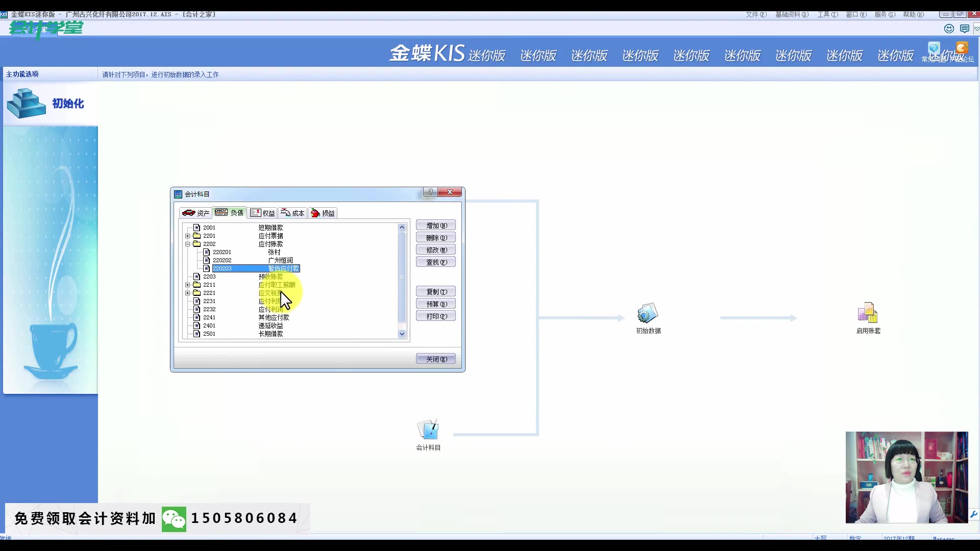The image size is (980, 551).
Task: Select account 220201 张村
Action: point(247,252)
